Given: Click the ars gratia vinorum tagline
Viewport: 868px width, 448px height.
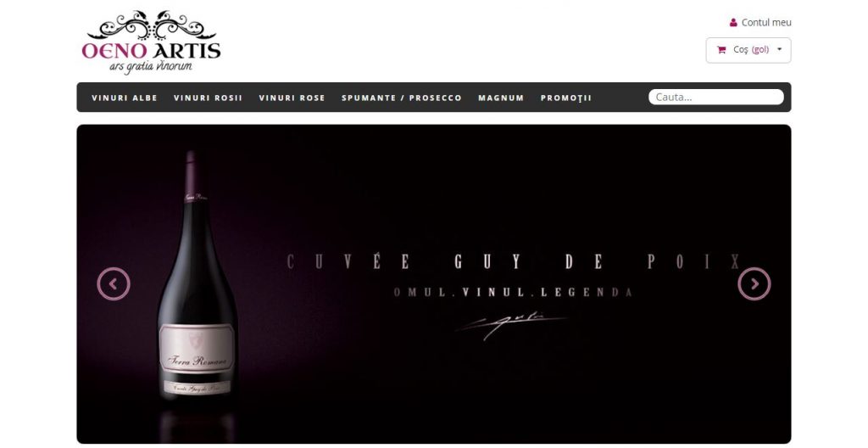Looking at the screenshot, I should 151,66.
